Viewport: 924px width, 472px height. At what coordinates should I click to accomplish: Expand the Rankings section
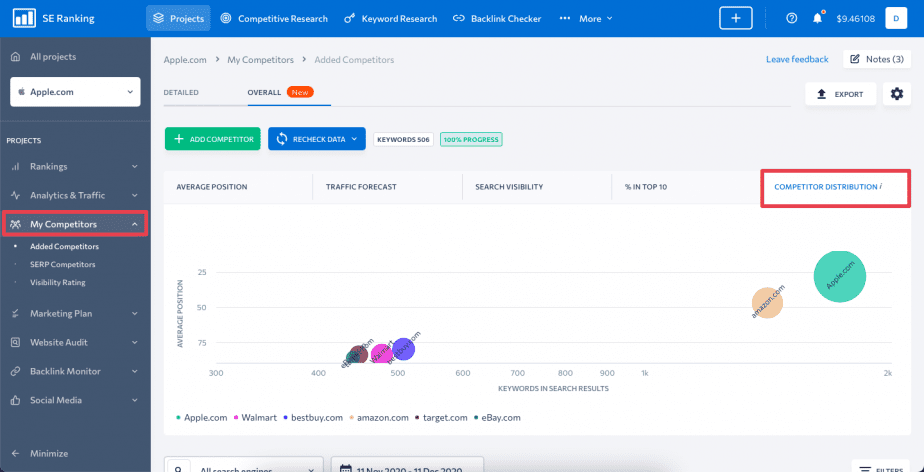pos(75,166)
